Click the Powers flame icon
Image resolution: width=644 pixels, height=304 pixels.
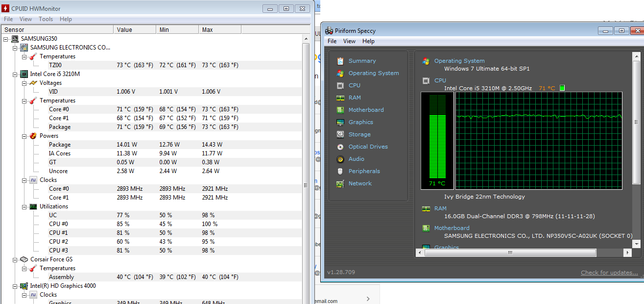click(33, 136)
